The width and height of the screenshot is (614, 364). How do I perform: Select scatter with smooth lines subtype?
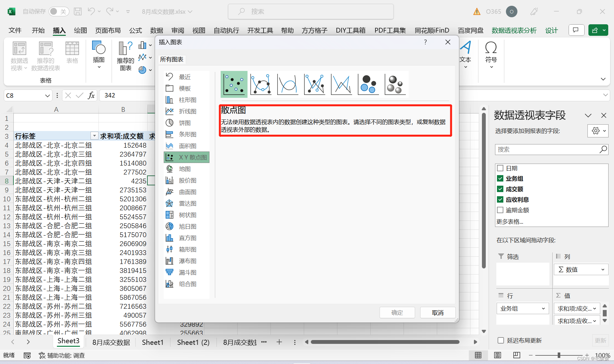coord(288,84)
